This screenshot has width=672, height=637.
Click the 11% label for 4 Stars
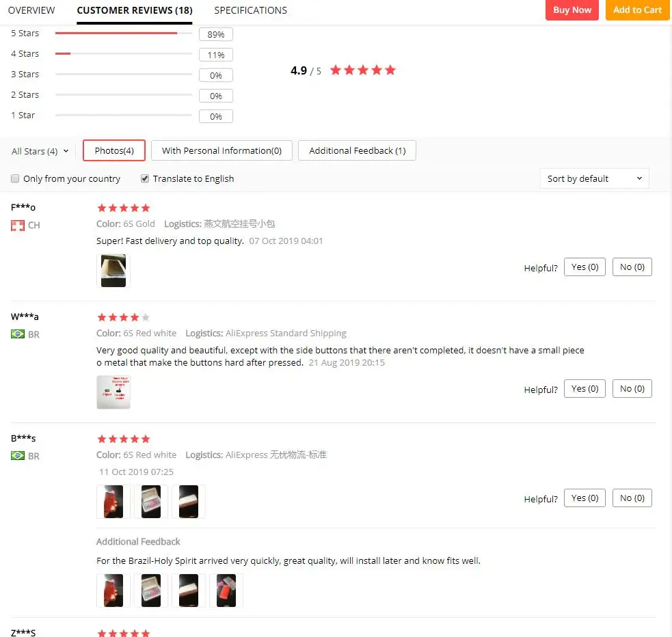216,55
